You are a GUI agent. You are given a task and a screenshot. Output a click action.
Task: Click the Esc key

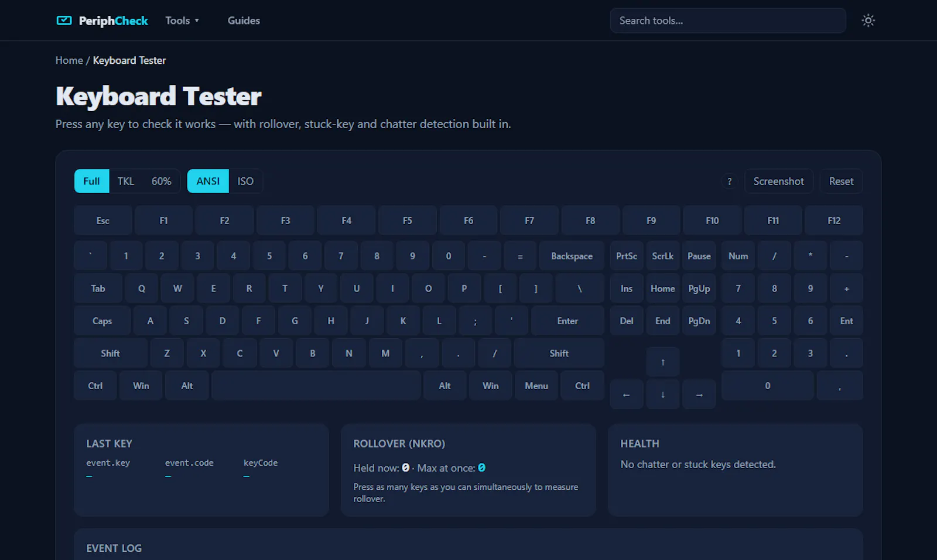(103, 221)
